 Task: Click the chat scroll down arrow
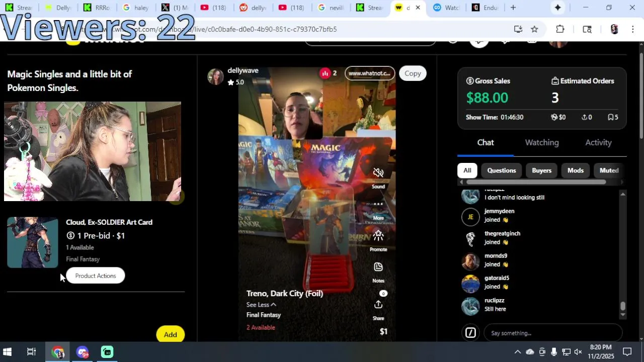623,315
